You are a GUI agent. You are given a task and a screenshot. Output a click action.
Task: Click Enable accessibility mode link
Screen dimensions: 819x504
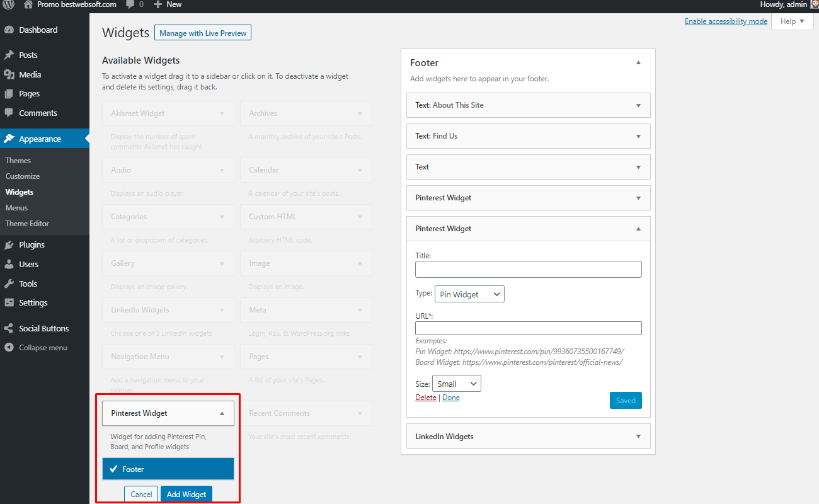click(726, 21)
